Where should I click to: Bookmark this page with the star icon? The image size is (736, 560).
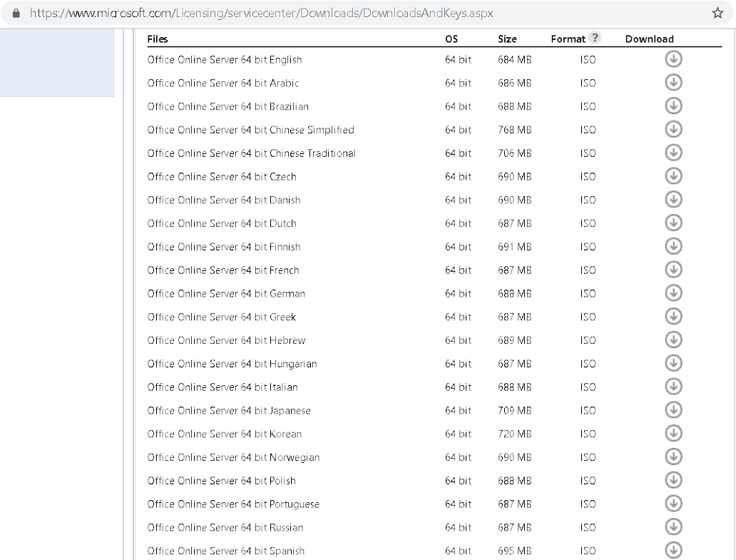pos(717,13)
